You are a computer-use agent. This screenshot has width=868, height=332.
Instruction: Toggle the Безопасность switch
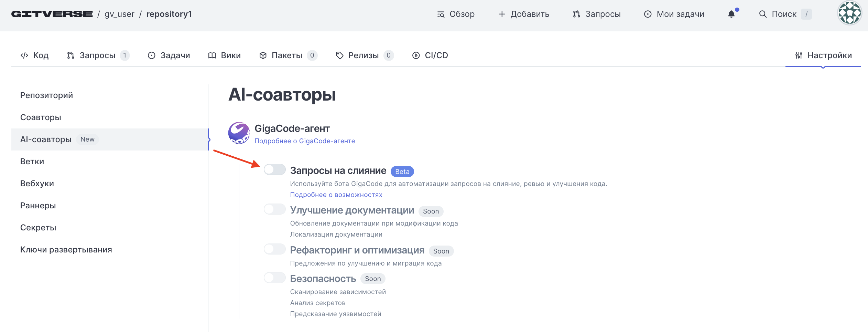click(x=274, y=278)
